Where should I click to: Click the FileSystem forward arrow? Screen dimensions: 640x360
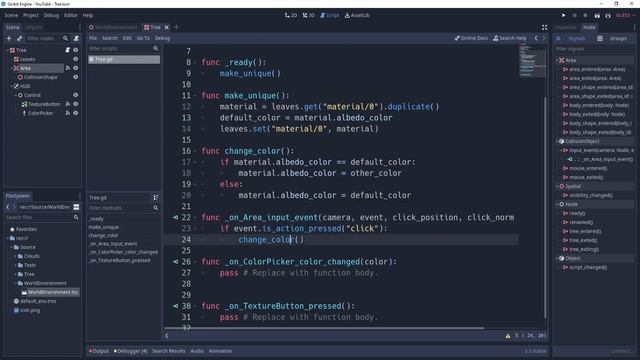tap(14, 207)
